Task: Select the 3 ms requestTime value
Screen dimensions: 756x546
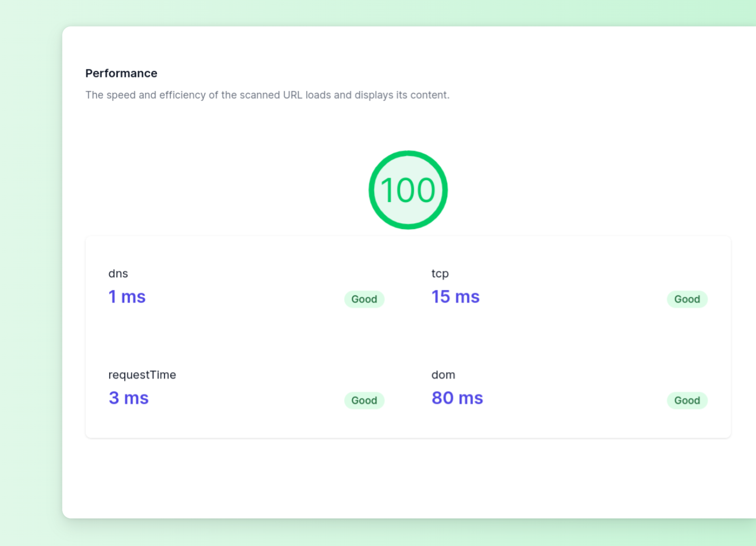Action: [128, 398]
